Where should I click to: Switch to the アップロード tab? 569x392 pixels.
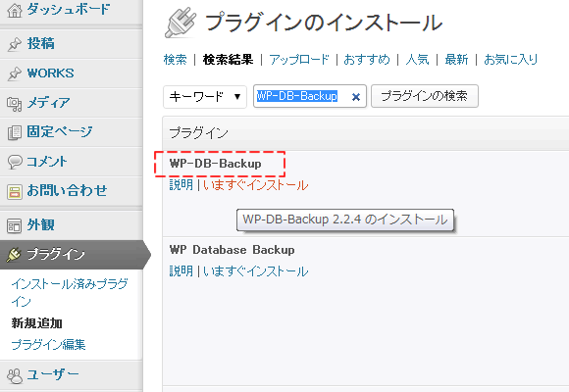299,59
